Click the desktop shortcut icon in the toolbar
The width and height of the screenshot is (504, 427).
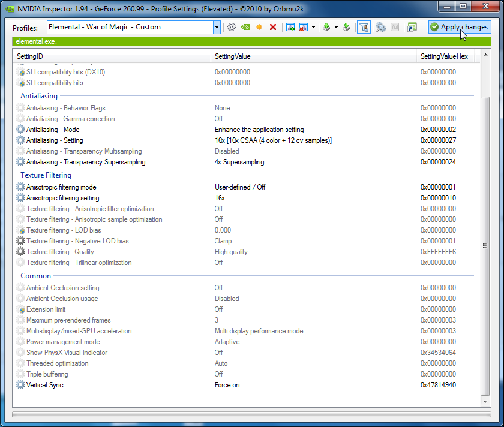[x=412, y=28]
